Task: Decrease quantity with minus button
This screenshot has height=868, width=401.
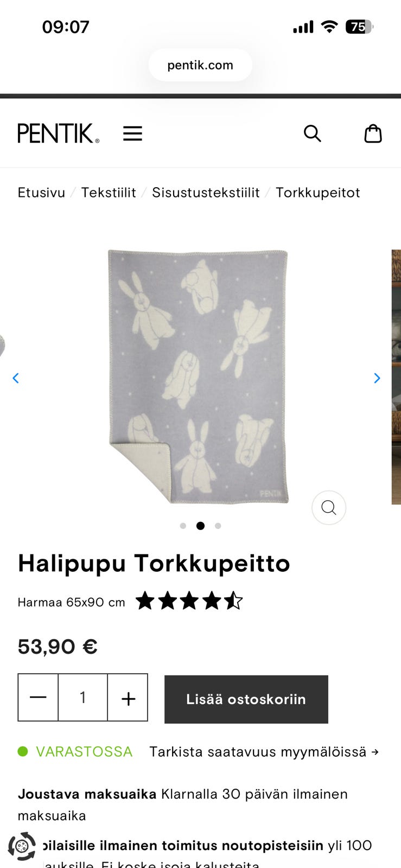Action: 38,698
